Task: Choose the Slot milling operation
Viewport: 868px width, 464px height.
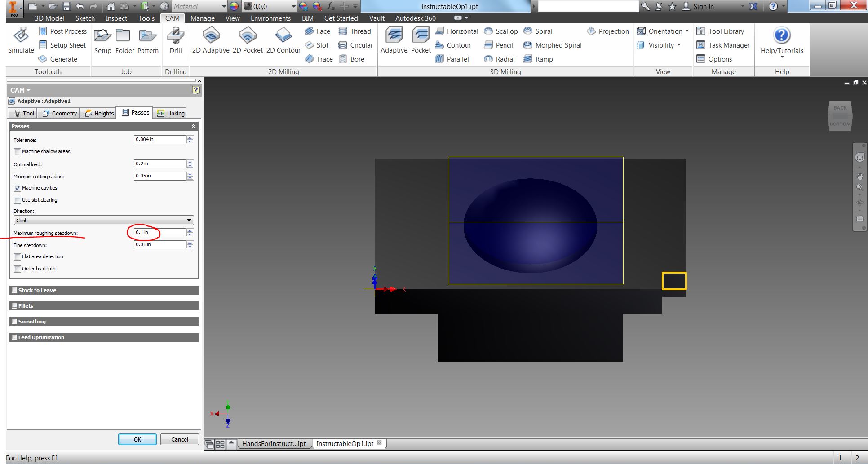Action: [316, 45]
